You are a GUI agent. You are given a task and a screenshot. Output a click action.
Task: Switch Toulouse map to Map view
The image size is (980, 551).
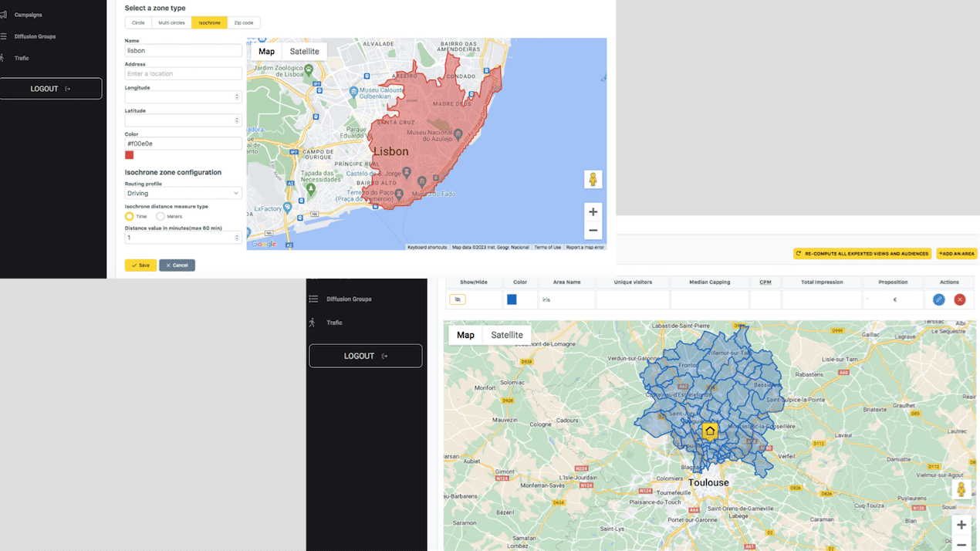click(465, 335)
